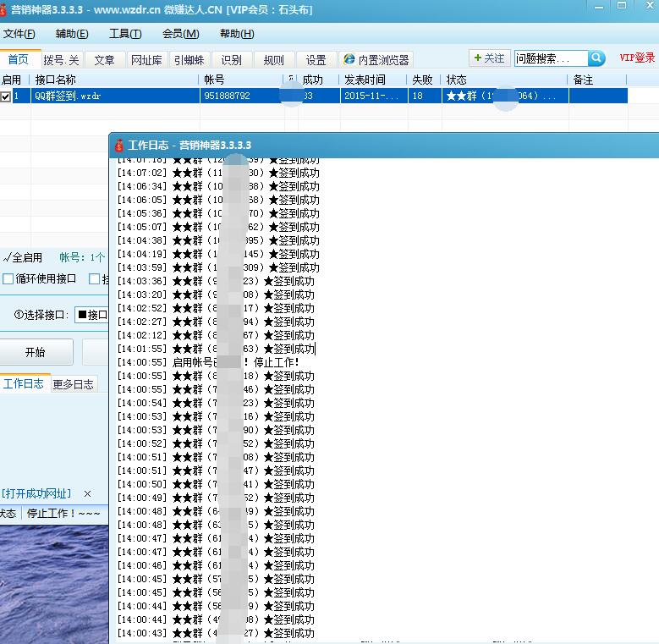Sort by 失败 column header
This screenshot has width=659, height=644.
[x=424, y=80]
